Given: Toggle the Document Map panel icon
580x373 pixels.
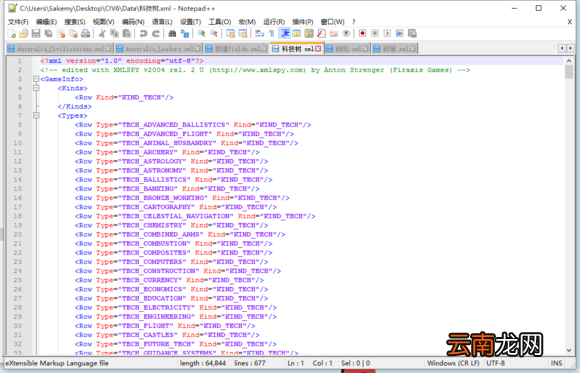Looking at the screenshot, I should (x=309, y=34).
